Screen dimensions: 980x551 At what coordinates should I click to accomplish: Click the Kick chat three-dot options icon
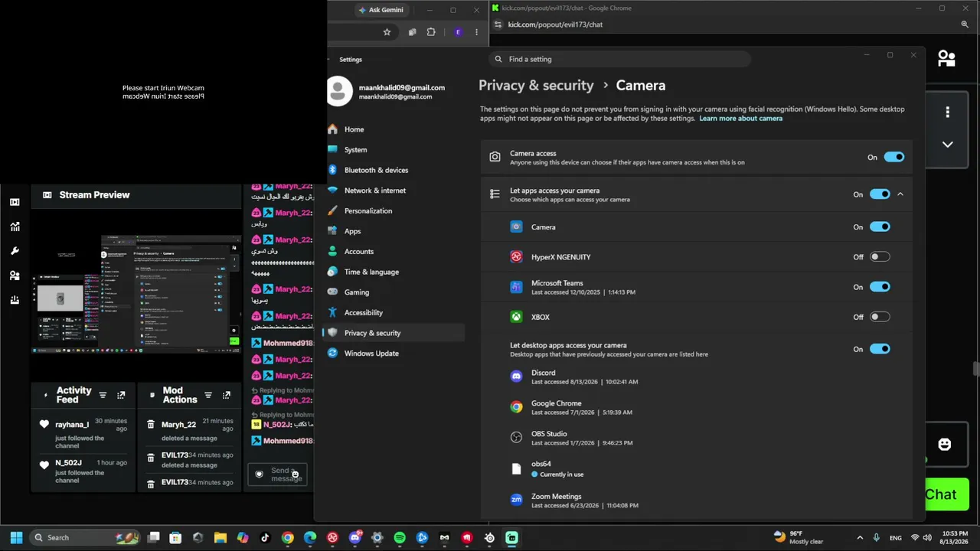tap(948, 112)
